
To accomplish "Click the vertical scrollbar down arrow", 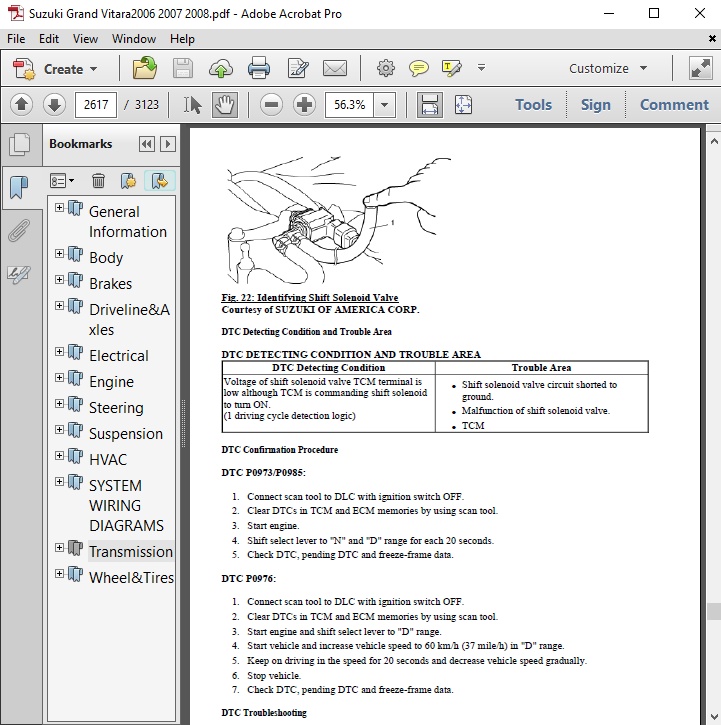I will click(x=714, y=718).
